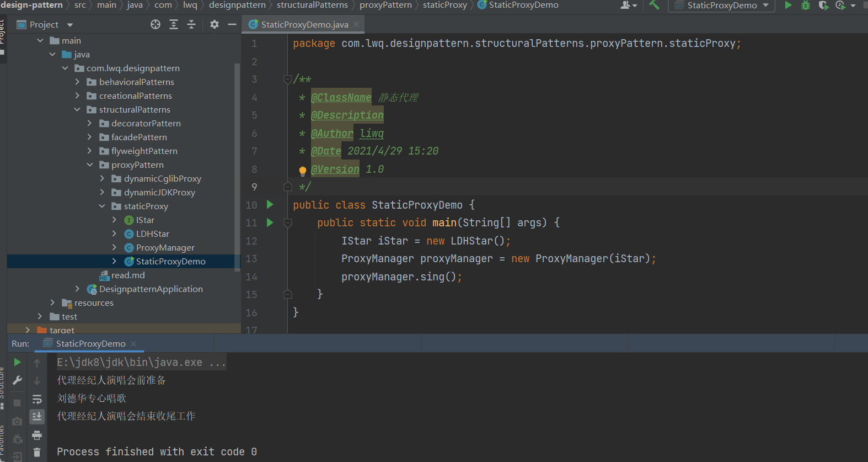
Task: Click the Debug bug icon in toolbar
Action: pos(806,6)
